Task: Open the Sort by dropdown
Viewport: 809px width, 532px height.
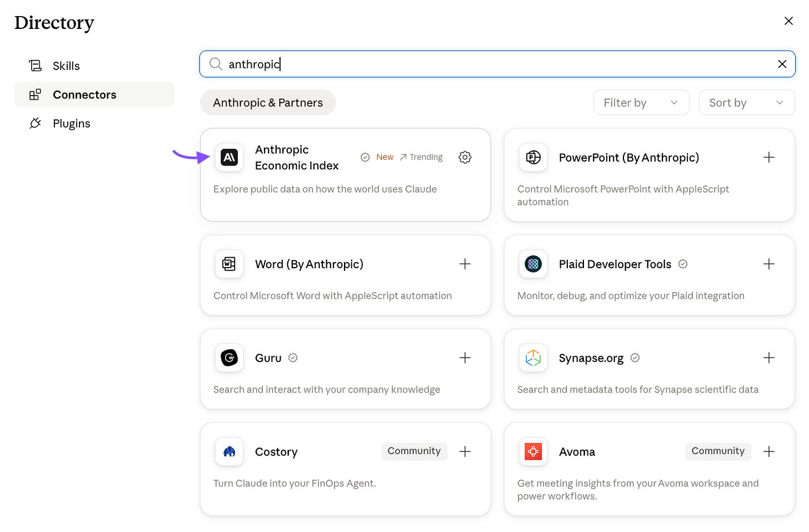Action: (747, 103)
